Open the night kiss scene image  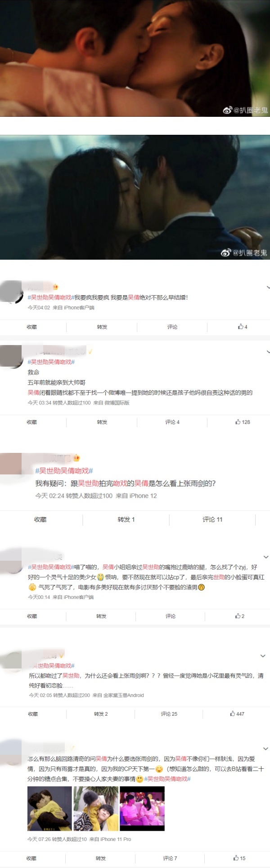[135, 197]
